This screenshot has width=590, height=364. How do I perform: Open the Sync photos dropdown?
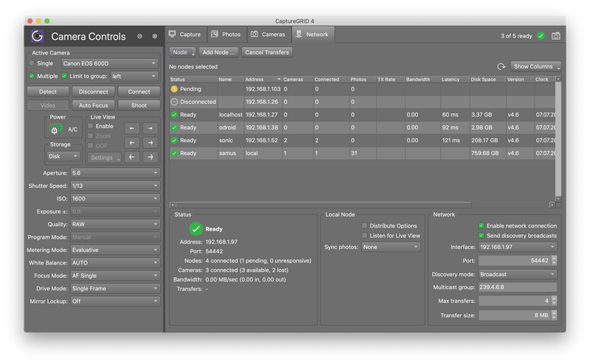[391, 247]
